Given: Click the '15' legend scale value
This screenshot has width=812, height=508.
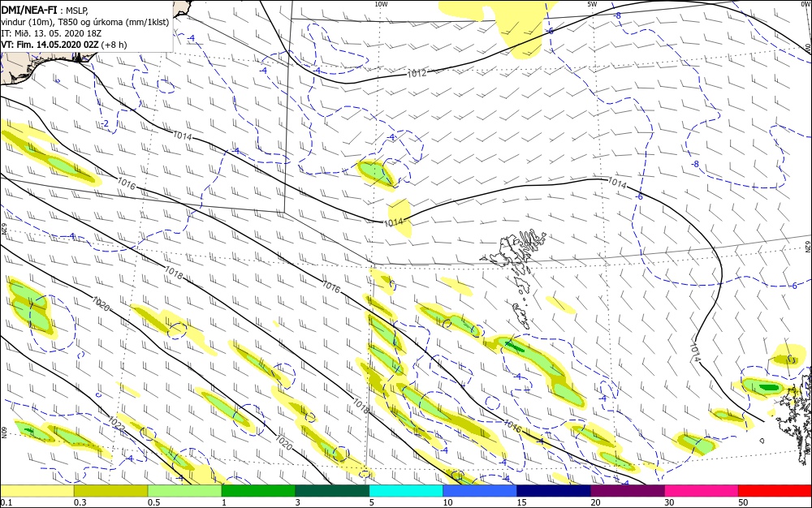Looking at the screenshot, I should 521,503.
